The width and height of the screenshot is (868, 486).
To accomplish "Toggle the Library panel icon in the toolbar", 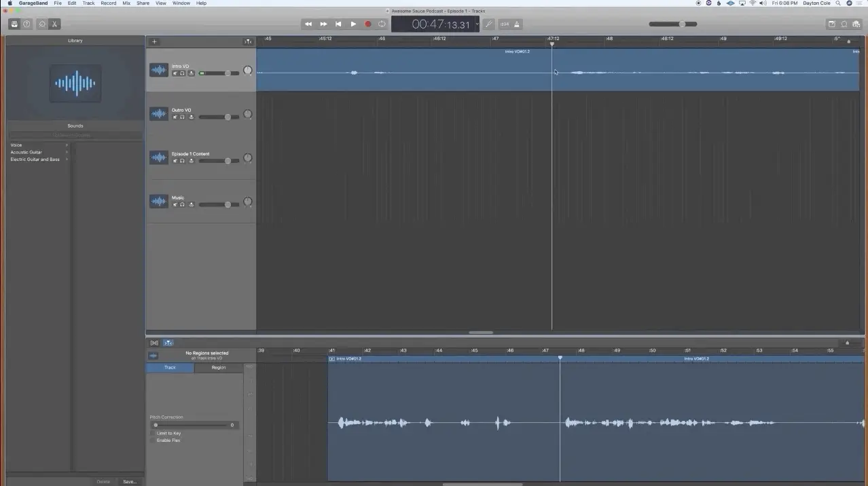I will tap(14, 24).
